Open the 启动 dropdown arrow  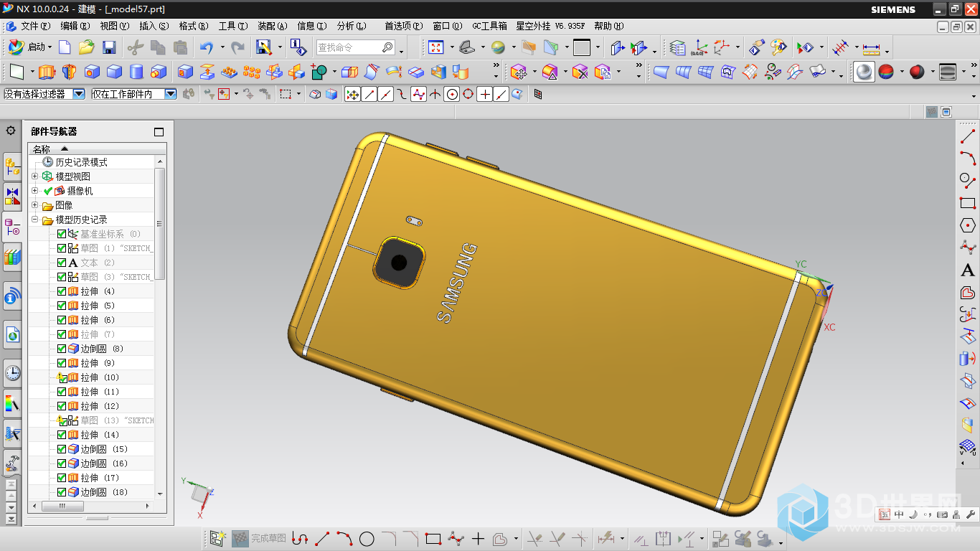[x=50, y=47]
